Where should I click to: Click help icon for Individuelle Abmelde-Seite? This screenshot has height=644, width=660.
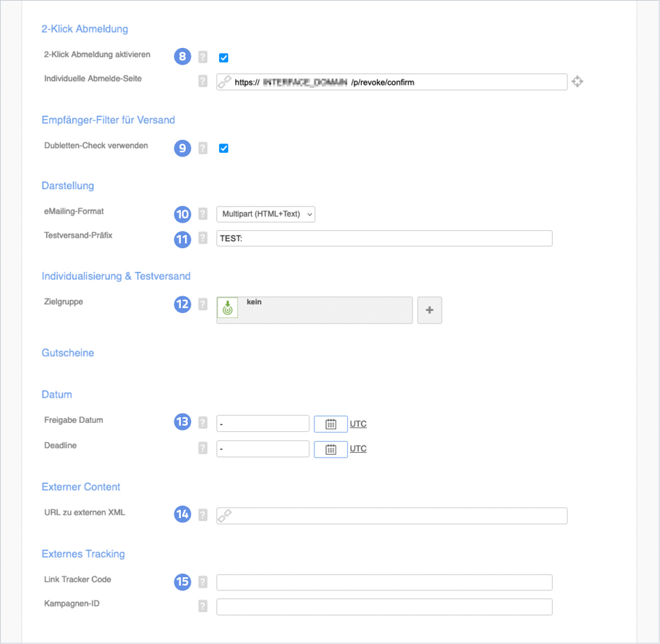tap(202, 81)
